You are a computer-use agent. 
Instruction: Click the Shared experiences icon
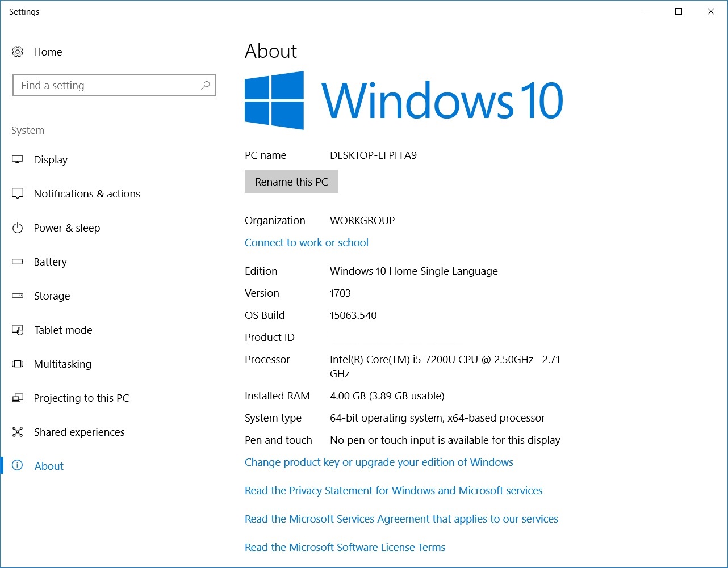coord(18,432)
